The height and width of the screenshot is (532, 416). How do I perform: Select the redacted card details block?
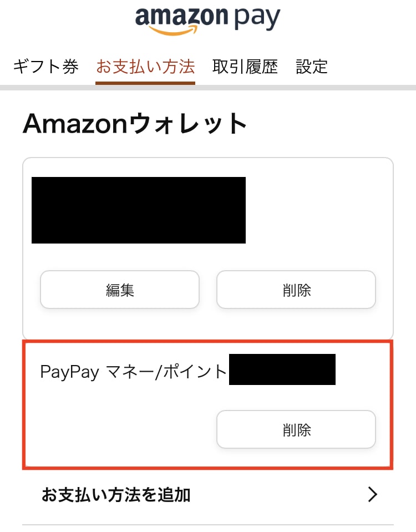pyautogui.click(x=139, y=210)
